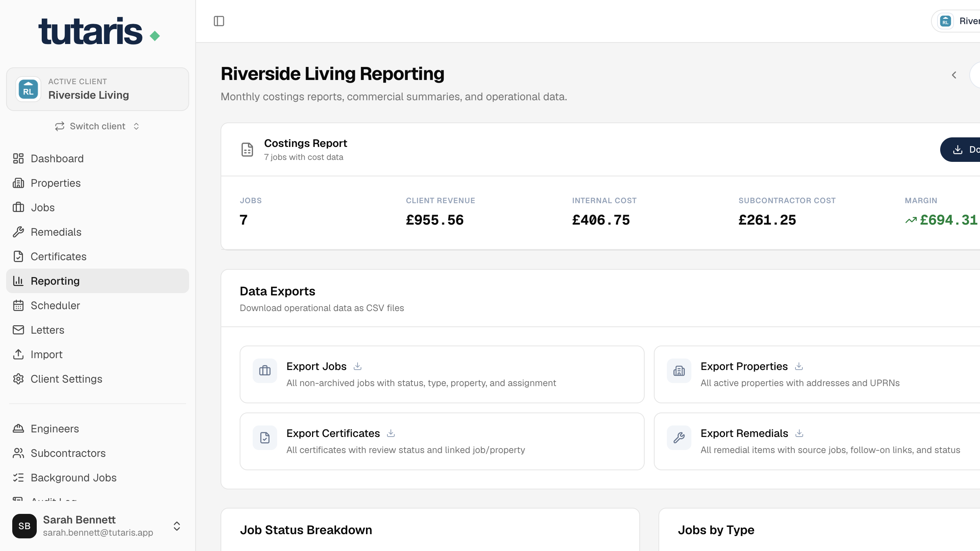Click the Export Jobs briefcase icon
The width and height of the screenshot is (980, 551).
(x=265, y=371)
